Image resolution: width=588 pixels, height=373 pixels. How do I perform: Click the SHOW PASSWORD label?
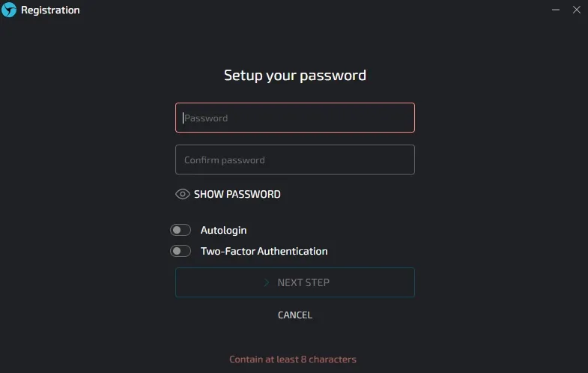pos(237,194)
